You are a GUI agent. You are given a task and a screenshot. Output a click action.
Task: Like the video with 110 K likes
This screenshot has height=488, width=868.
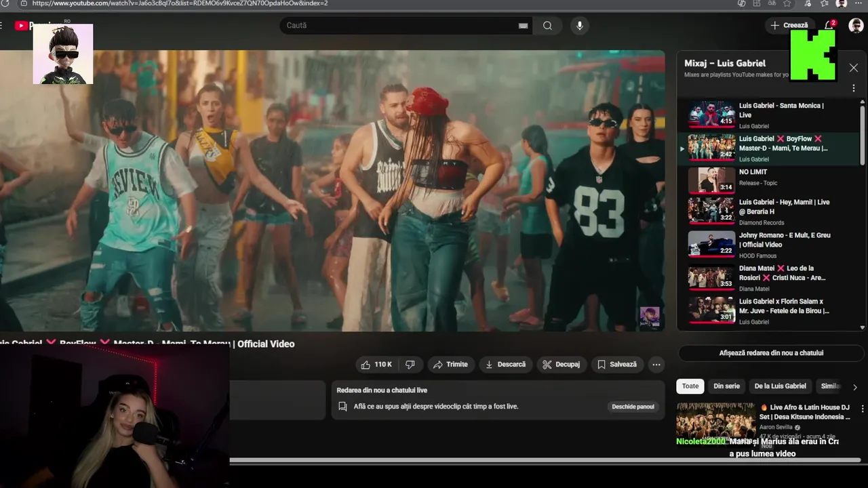[376, 365]
